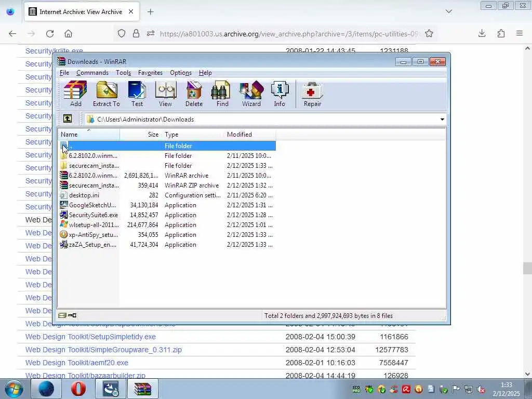Open the browser downloads panel
The height and width of the screenshot is (399, 532).
[x=482, y=33]
